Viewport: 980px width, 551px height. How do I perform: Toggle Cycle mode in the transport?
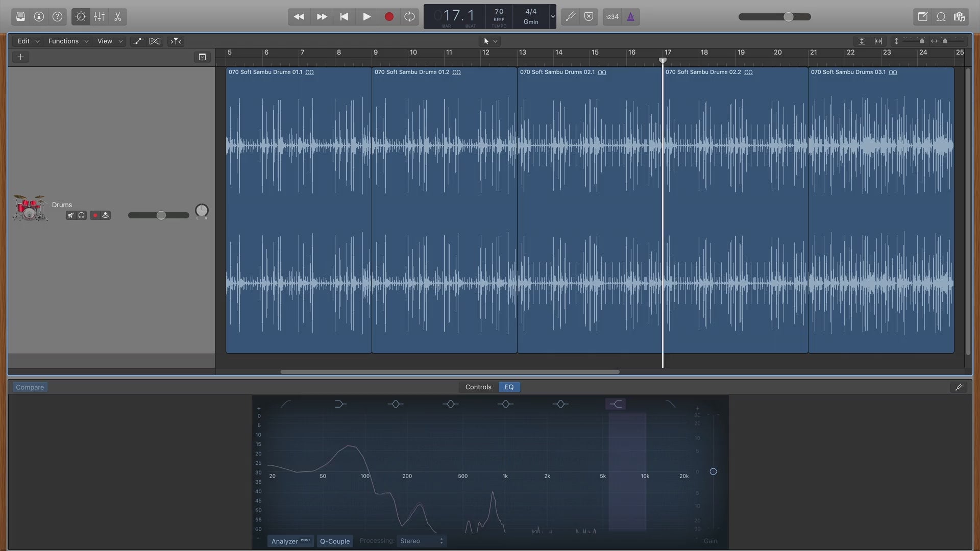coord(409,17)
